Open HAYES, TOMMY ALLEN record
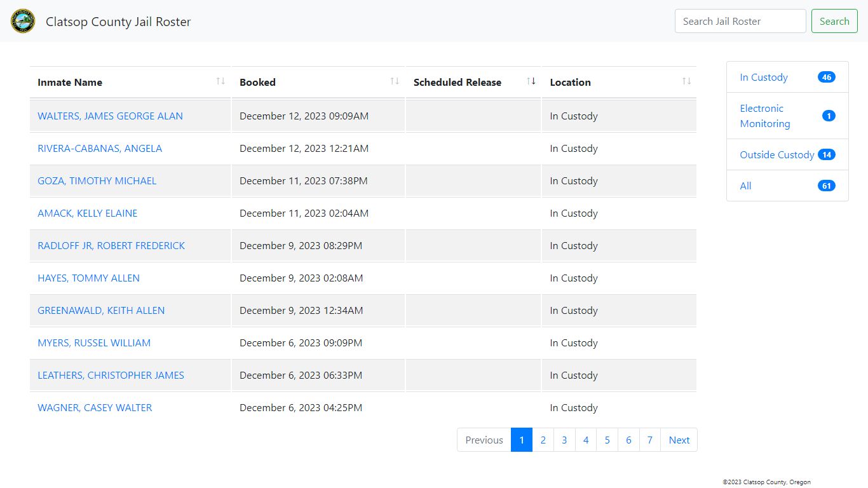 [88, 278]
